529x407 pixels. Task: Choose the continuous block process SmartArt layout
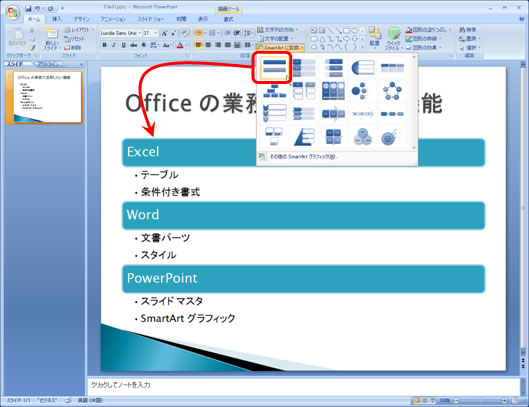(x=333, y=114)
